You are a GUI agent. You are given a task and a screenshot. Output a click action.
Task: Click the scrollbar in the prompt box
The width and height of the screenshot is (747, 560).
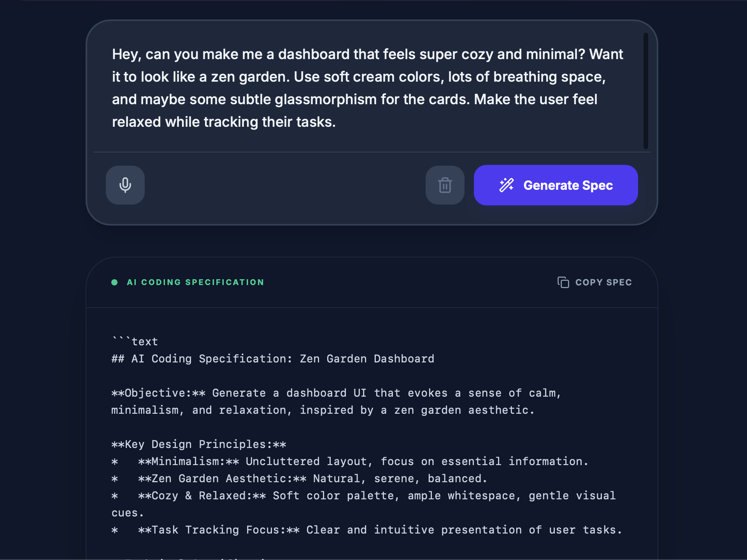(x=646, y=89)
